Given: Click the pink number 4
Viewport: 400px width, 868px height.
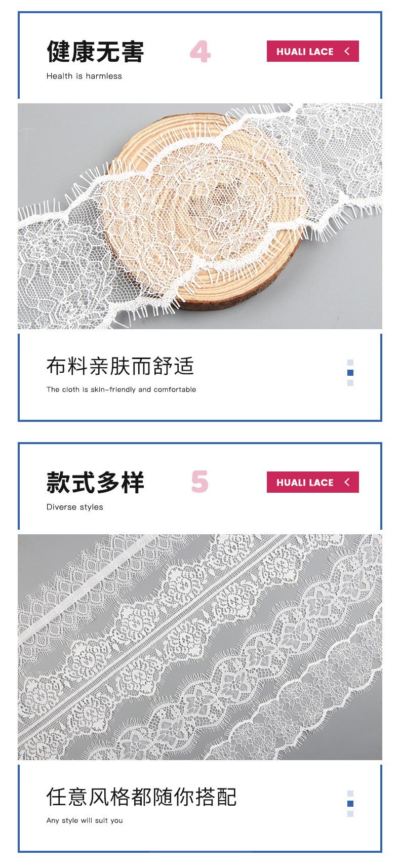Looking at the screenshot, I should (x=200, y=52).
